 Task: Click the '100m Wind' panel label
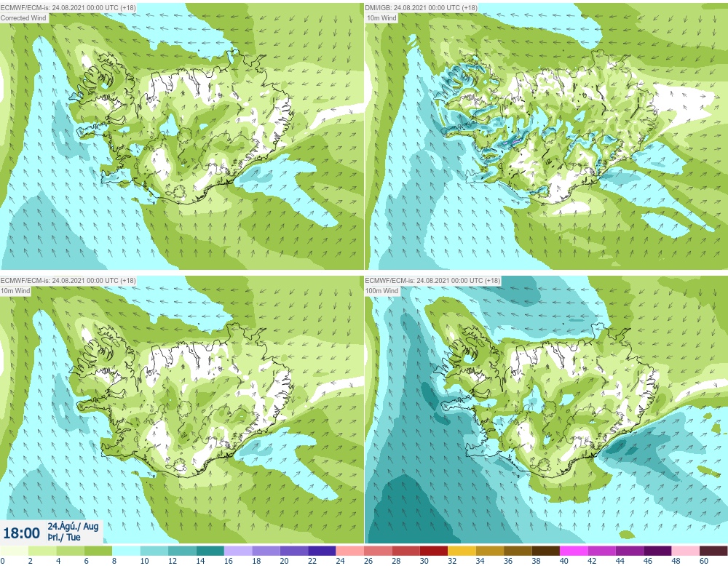381,291
